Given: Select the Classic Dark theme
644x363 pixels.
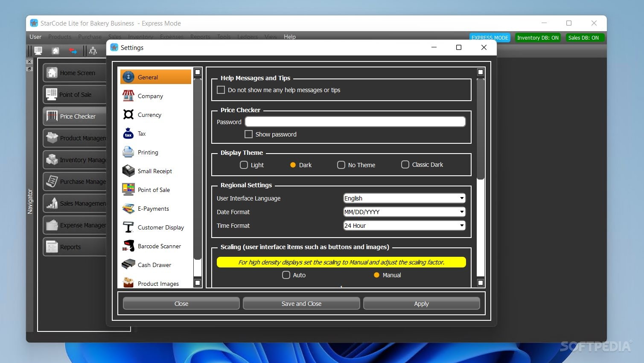Looking at the screenshot, I should 405,164.
